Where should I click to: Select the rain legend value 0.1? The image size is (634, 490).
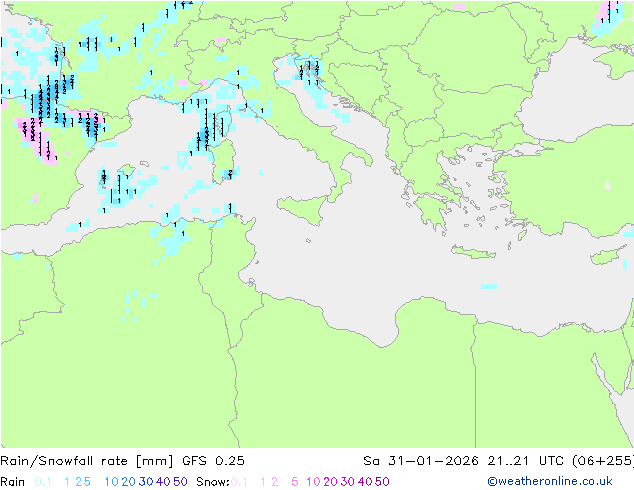click(43, 482)
